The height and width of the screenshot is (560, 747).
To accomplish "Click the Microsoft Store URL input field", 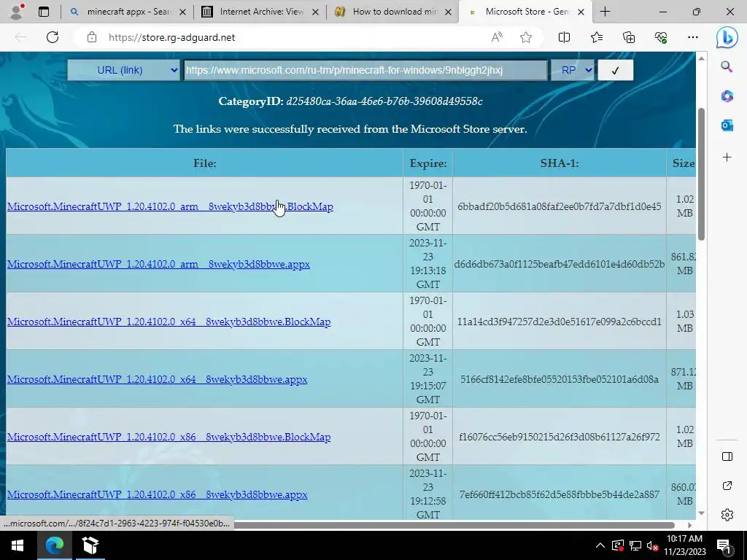I will point(365,70).
